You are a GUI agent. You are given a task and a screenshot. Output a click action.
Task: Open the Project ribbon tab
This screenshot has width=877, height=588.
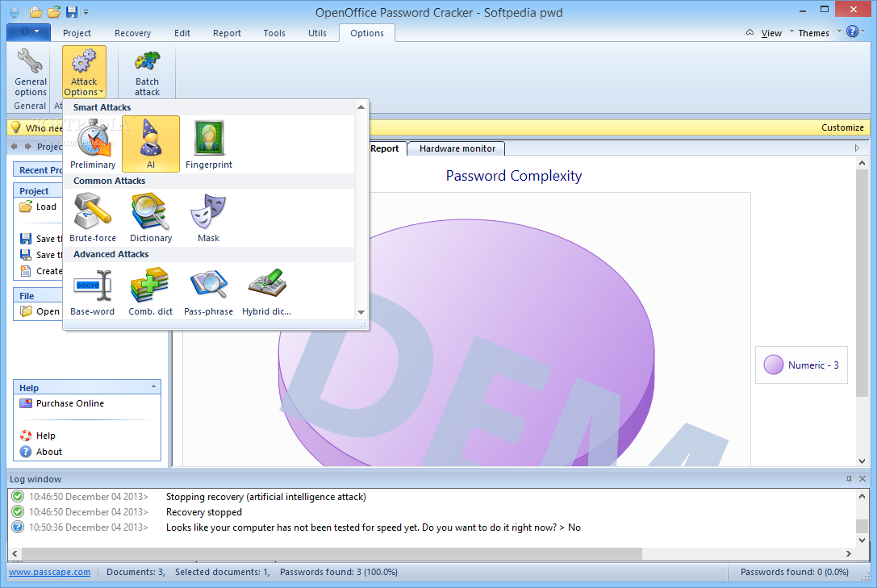point(77,33)
